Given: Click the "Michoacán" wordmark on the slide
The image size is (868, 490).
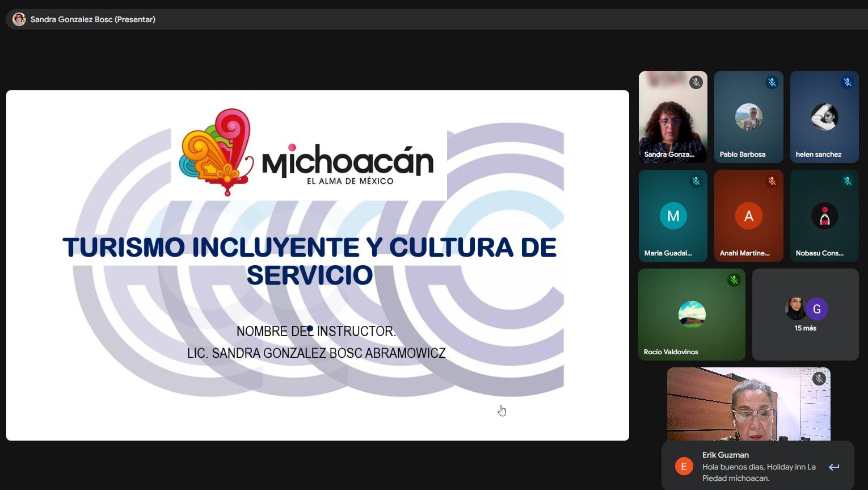Looking at the screenshot, I should (348, 160).
